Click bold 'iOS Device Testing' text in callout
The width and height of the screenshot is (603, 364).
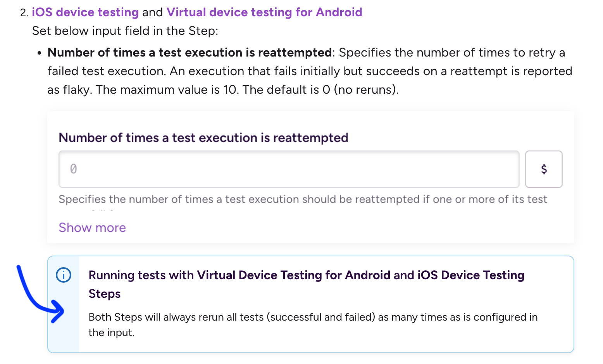470,275
